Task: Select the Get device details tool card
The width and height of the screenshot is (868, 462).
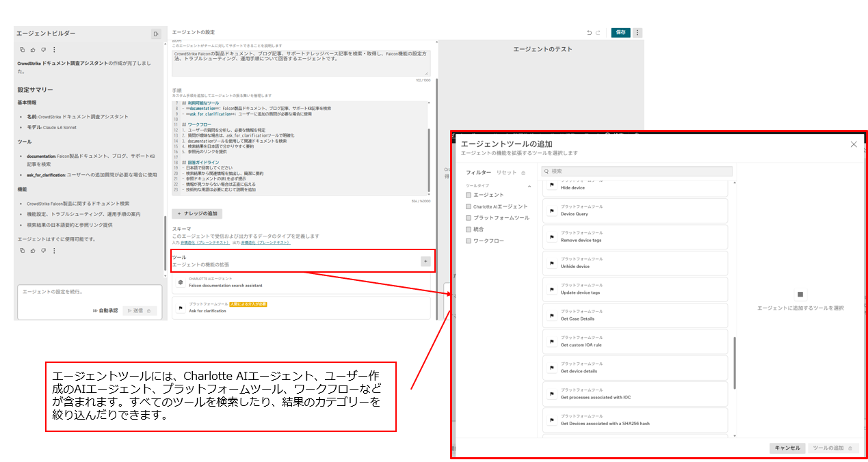Action: tap(635, 368)
